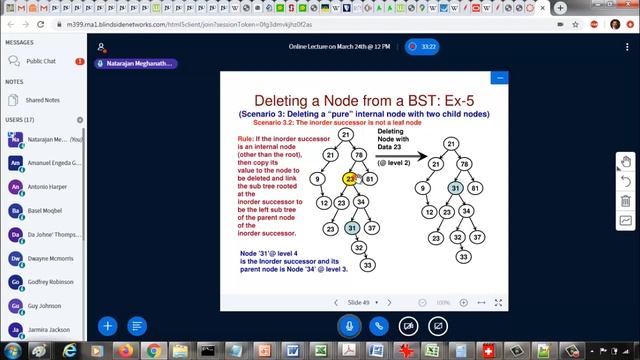The width and height of the screenshot is (640, 360).
Task: Toggle multi-user whiteboard mode
Action: point(625,221)
